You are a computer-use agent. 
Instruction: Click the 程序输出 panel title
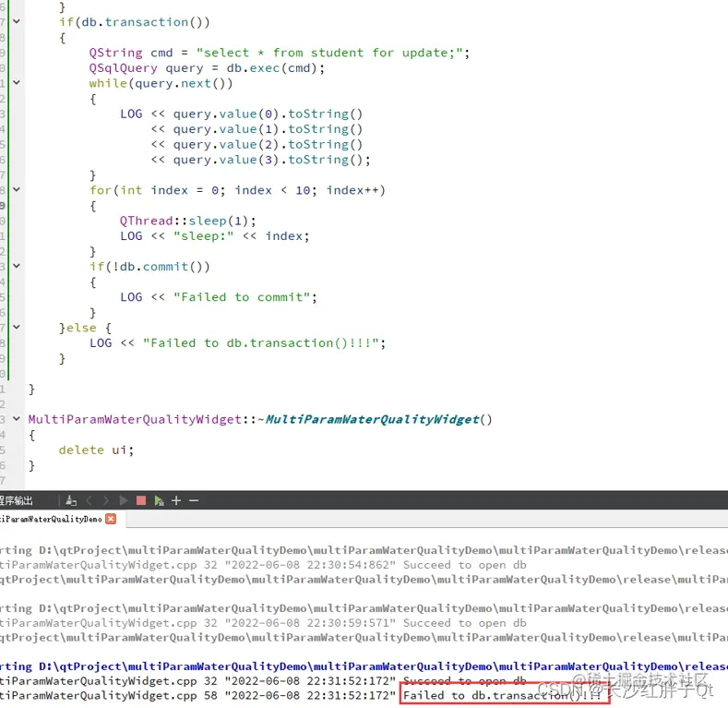17,501
